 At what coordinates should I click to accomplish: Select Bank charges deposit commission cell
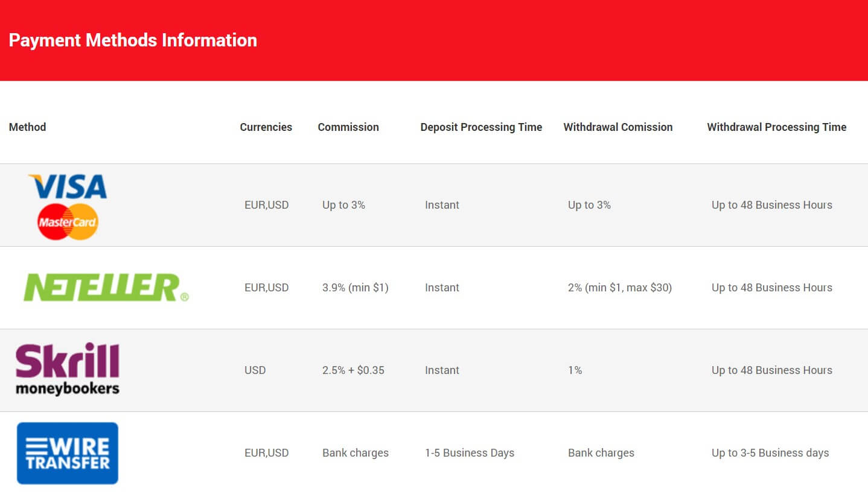pyautogui.click(x=355, y=453)
